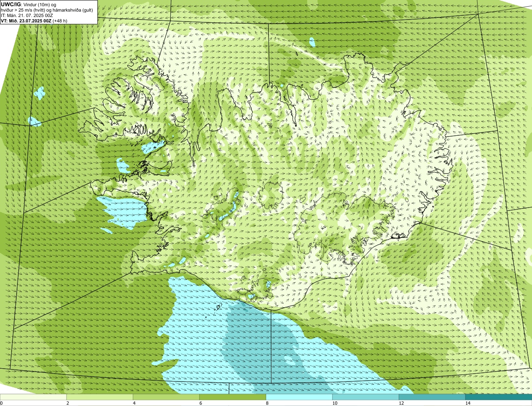Click the '6' label under the color scale
This screenshot has height=406, width=532.
(200, 403)
